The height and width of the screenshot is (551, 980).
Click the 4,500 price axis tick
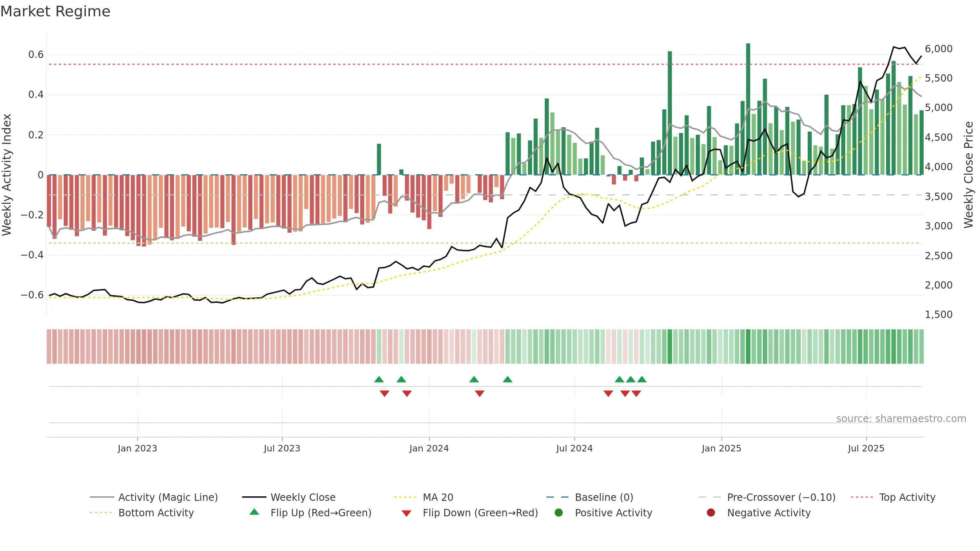[939, 137]
